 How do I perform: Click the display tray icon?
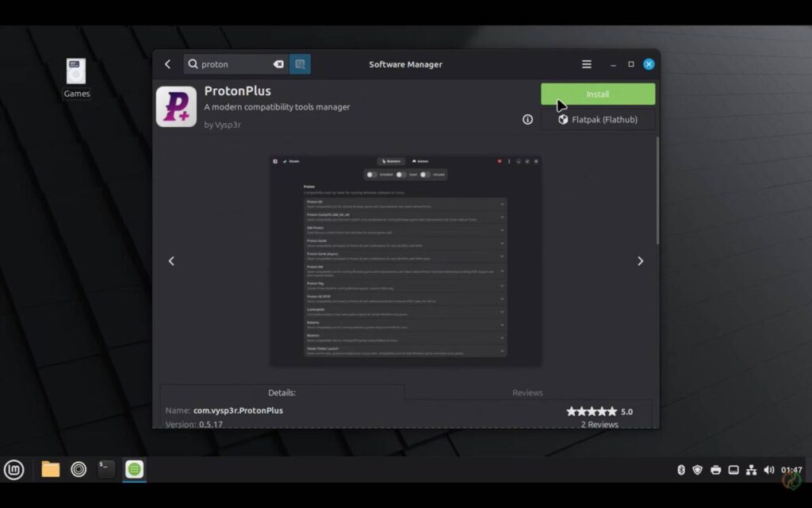click(733, 470)
